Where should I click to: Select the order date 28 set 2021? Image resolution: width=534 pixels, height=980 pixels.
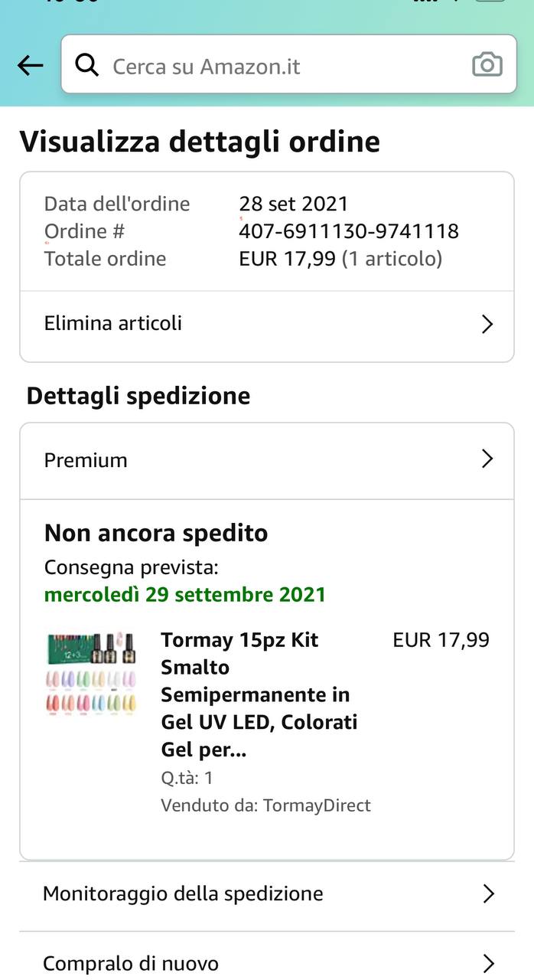[x=294, y=204]
